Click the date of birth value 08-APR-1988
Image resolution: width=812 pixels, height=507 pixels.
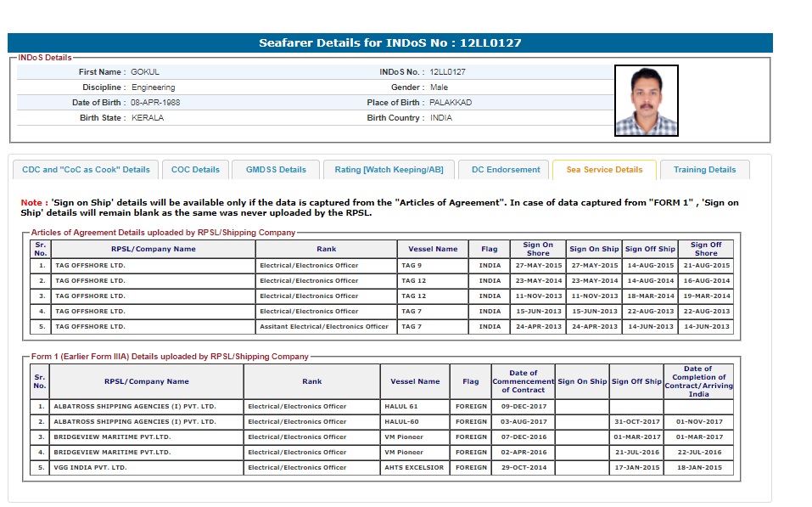pyautogui.click(x=155, y=103)
